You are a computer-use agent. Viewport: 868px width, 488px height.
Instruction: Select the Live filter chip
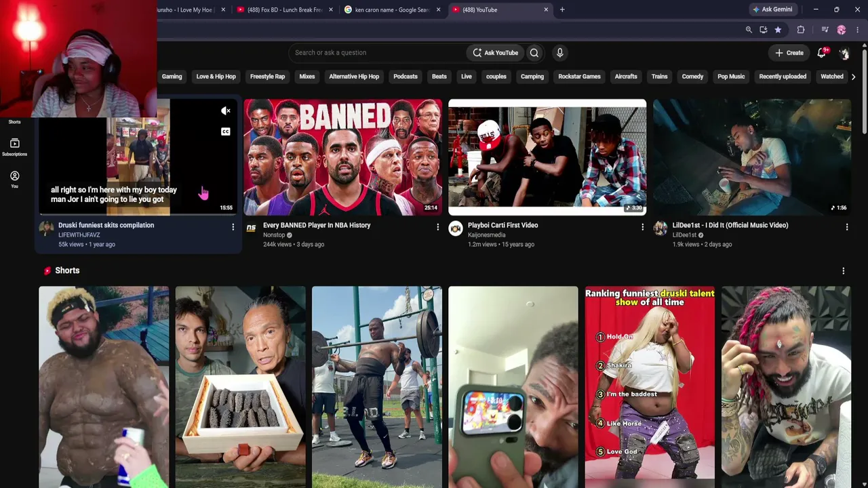click(x=467, y=77)
